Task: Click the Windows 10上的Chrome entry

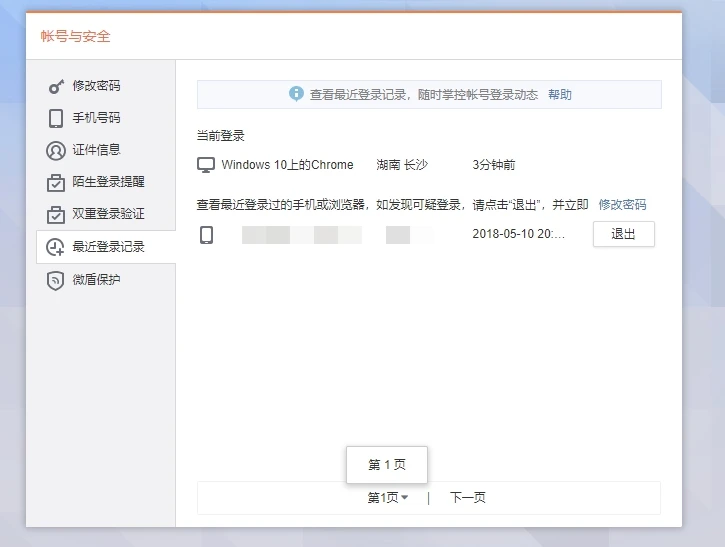Action: coord(287,165)
